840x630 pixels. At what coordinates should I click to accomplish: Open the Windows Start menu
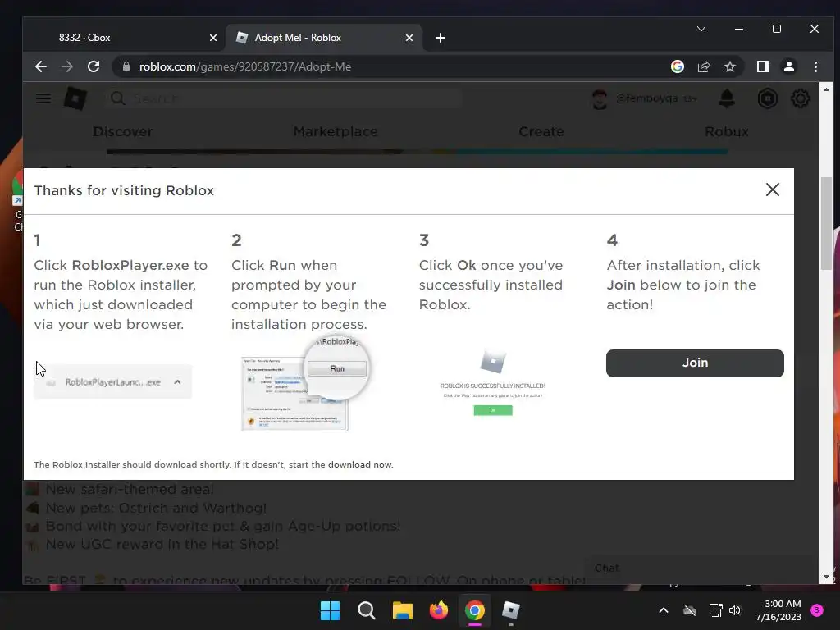[x=330, y=610]
